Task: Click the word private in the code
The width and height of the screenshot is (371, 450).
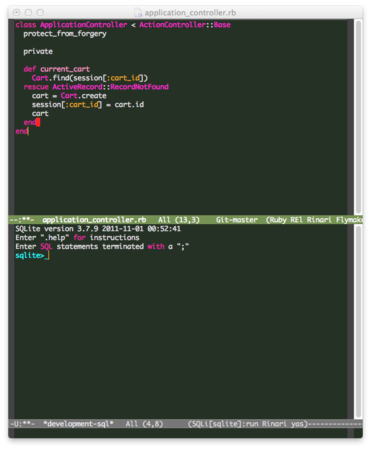Action: tap(38, 52)
